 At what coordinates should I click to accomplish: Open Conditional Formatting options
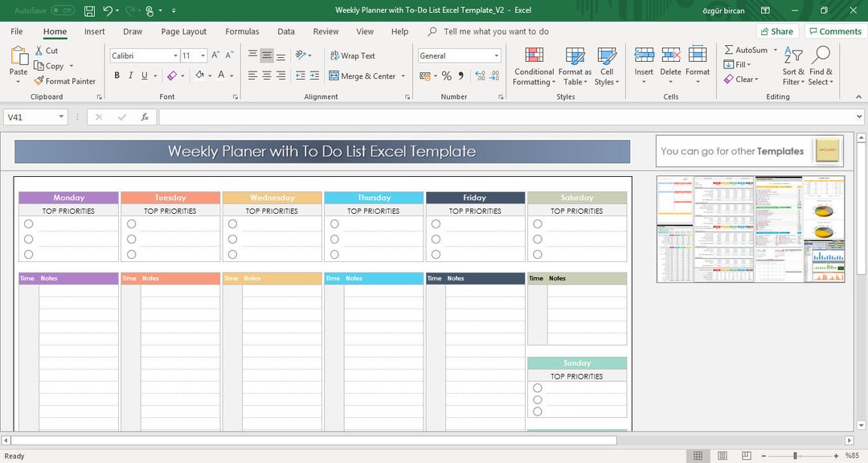(x=534, y=67)
